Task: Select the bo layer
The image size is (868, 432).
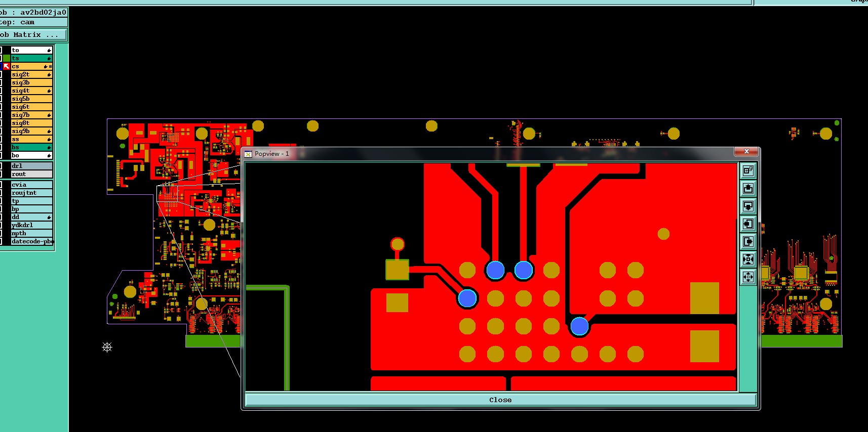Action: tap(31, 155)
